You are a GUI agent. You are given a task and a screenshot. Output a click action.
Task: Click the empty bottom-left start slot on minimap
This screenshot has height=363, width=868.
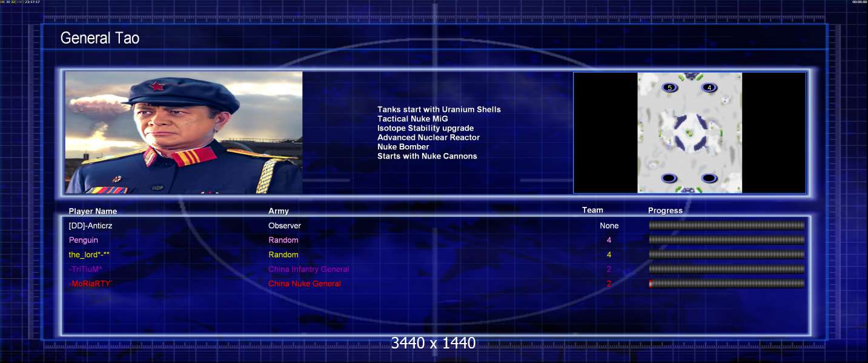point(669,178)
